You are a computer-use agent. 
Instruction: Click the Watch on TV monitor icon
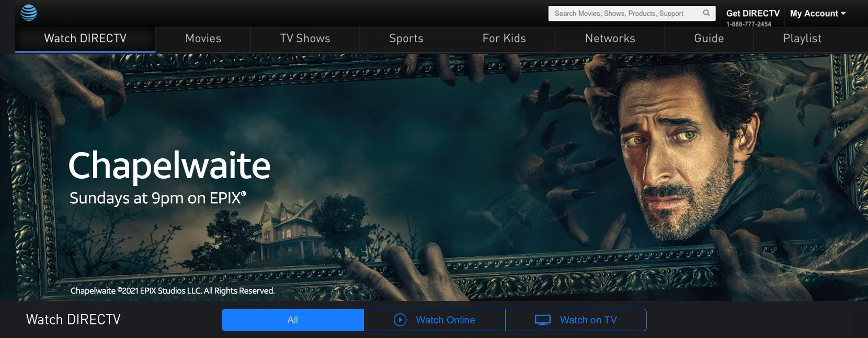(x=543, y=320)
